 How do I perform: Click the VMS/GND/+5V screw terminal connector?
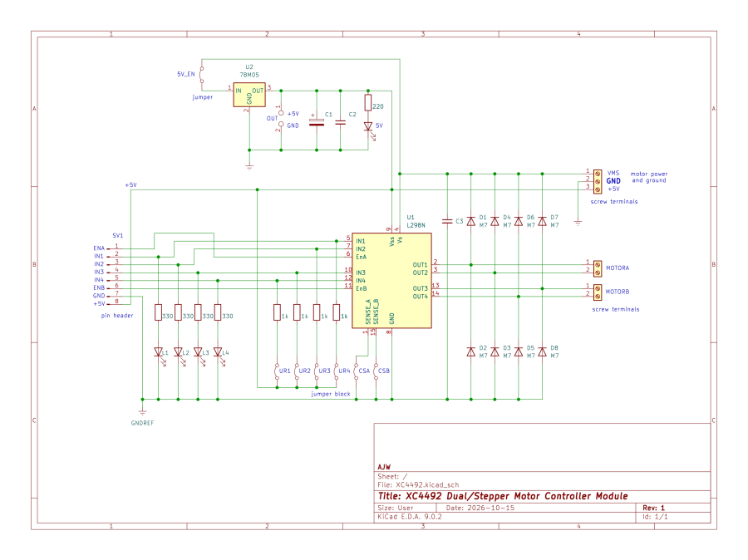tap(598, 182)
